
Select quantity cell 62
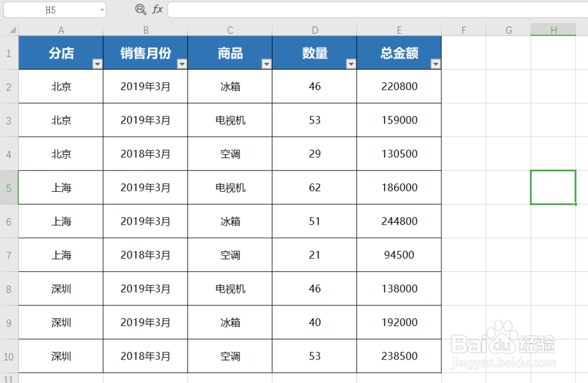click(315, 188)
